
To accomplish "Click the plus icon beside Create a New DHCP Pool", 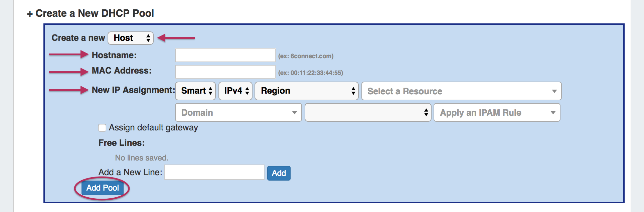I will point(30,14).
